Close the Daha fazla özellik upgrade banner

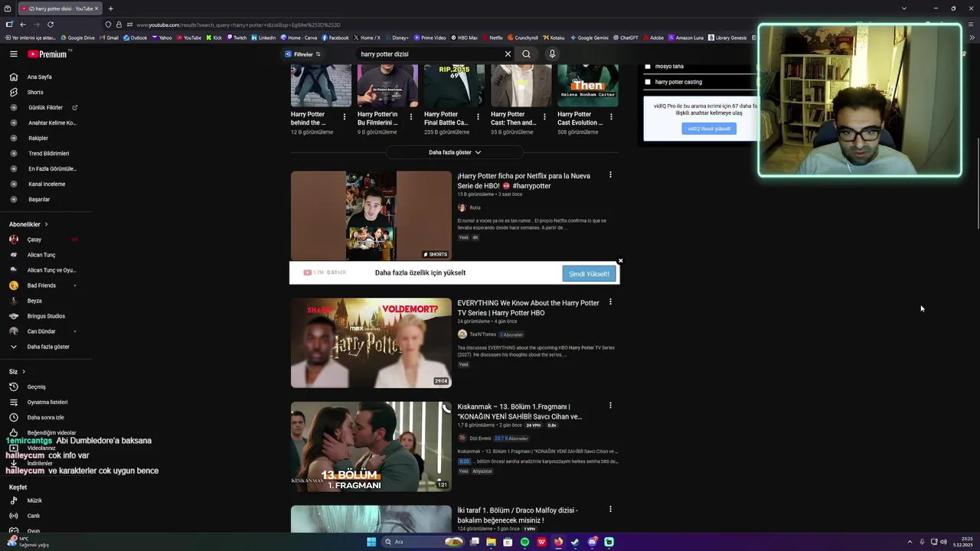pos(620,261)
